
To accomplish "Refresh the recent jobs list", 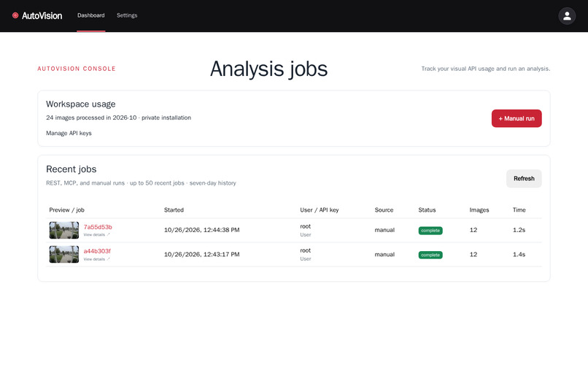I will (524, 179).
